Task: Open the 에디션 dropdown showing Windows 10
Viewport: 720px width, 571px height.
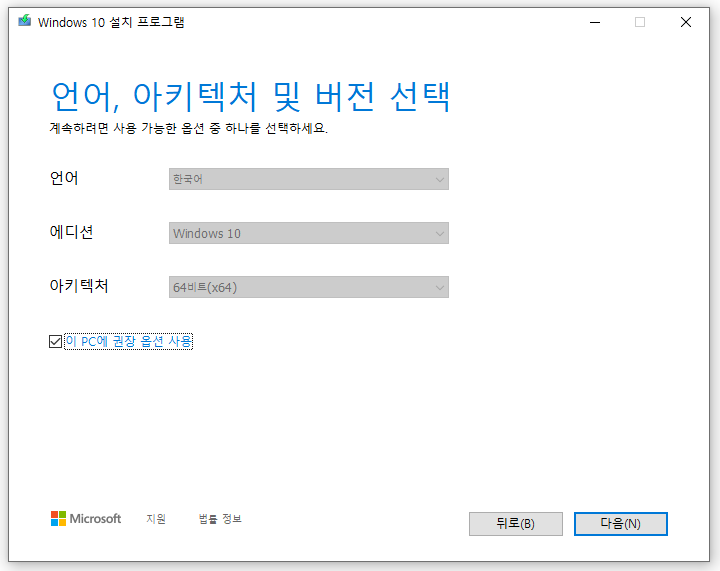Action: click(x=309, y=233)
